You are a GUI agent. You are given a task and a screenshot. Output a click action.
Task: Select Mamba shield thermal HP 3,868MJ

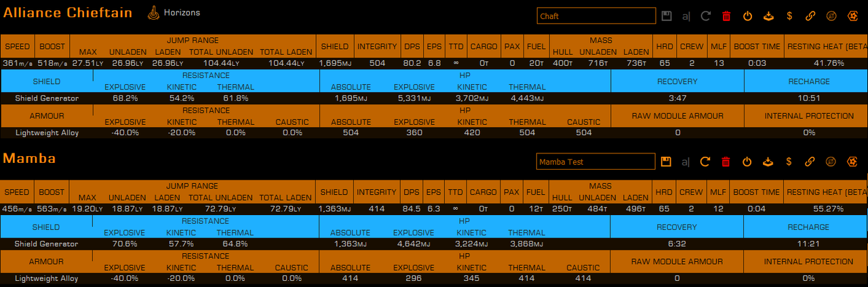pos(527,244)
